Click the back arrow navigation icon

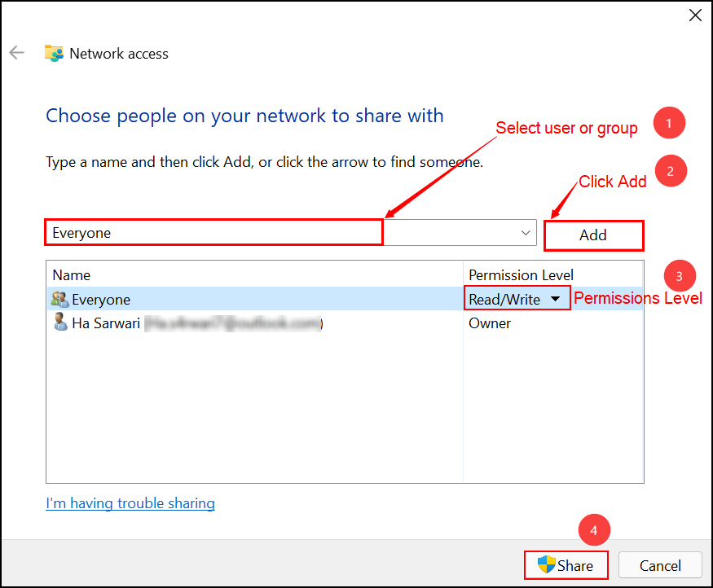(x=16, y=53)
